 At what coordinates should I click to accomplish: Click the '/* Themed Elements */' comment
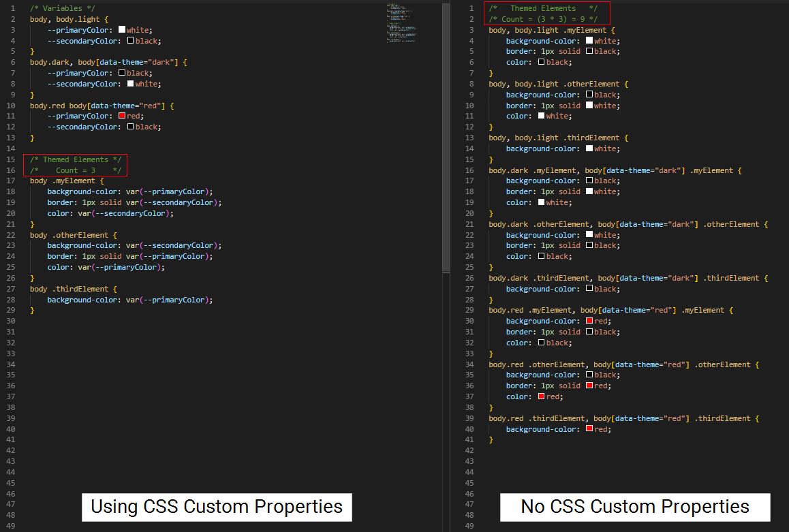pyautogui.click(x=75, y=159)
